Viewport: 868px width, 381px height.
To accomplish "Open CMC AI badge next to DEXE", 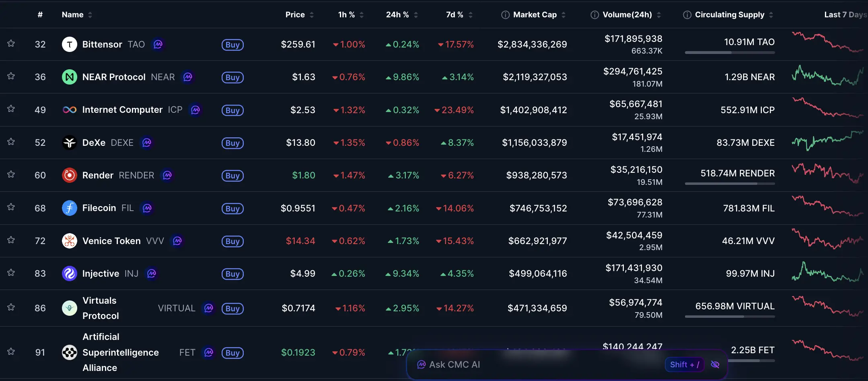I will coord(147,143).
